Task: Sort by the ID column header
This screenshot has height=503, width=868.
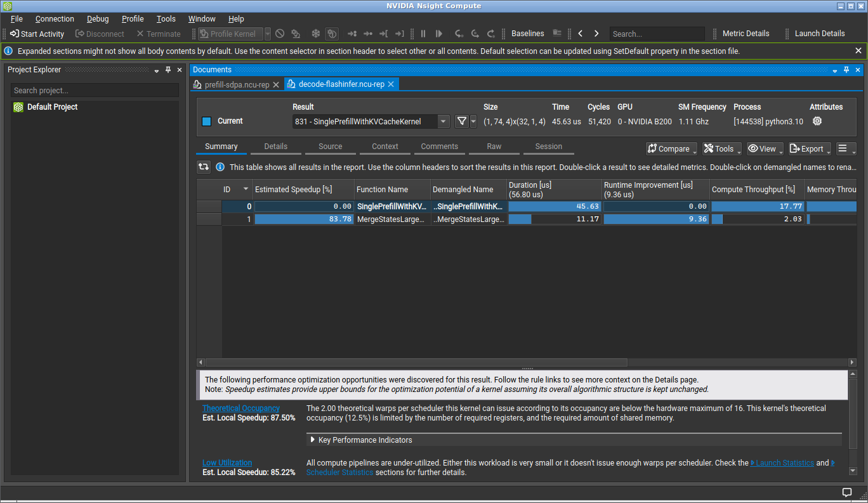Action: point(236,189)
